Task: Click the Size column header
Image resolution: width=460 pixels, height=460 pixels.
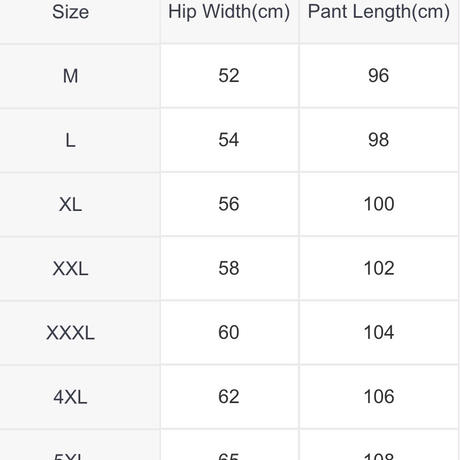Action: pos(70,12)
